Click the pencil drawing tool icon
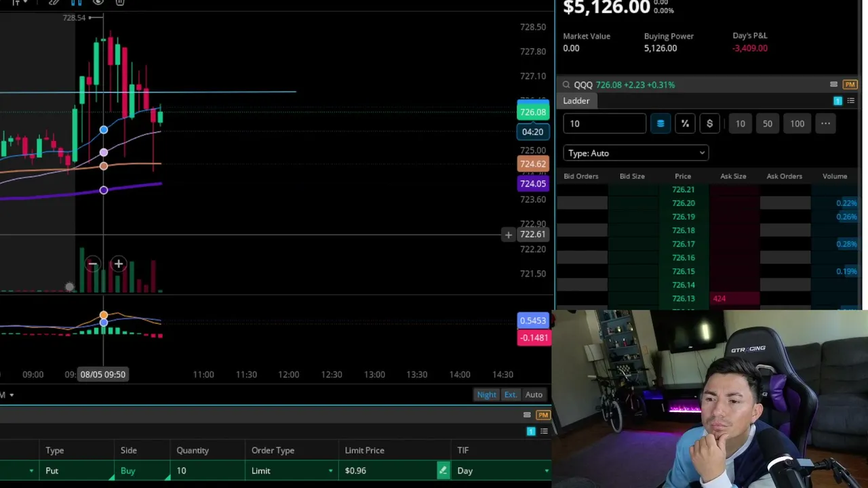This screenshot has width=868, height=488. coord(54,2)
